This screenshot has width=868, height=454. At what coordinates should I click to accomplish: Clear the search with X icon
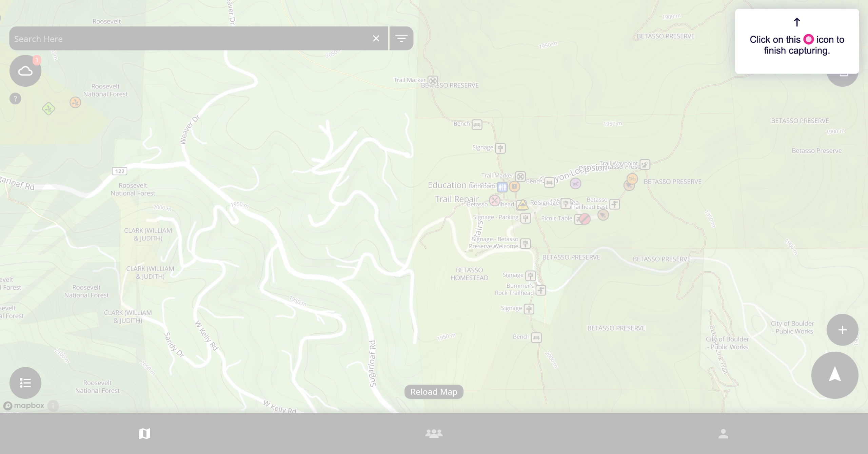(376, 39)
